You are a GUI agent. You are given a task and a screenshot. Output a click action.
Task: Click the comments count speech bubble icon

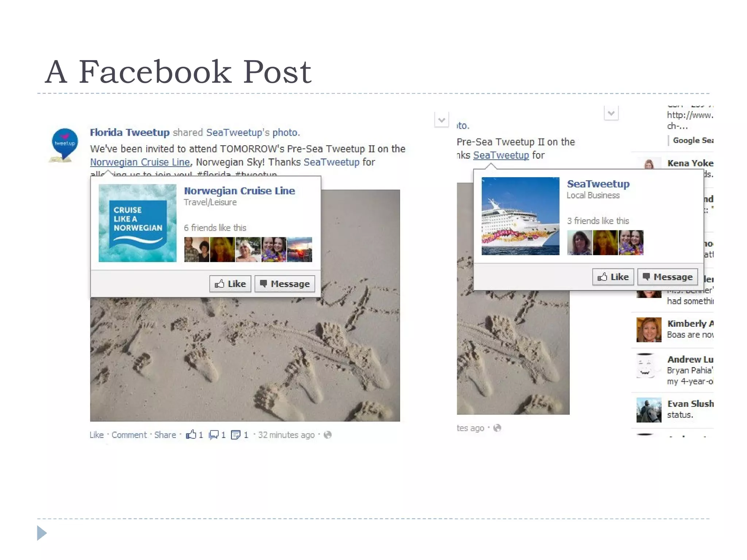click(x=214, y=435)
